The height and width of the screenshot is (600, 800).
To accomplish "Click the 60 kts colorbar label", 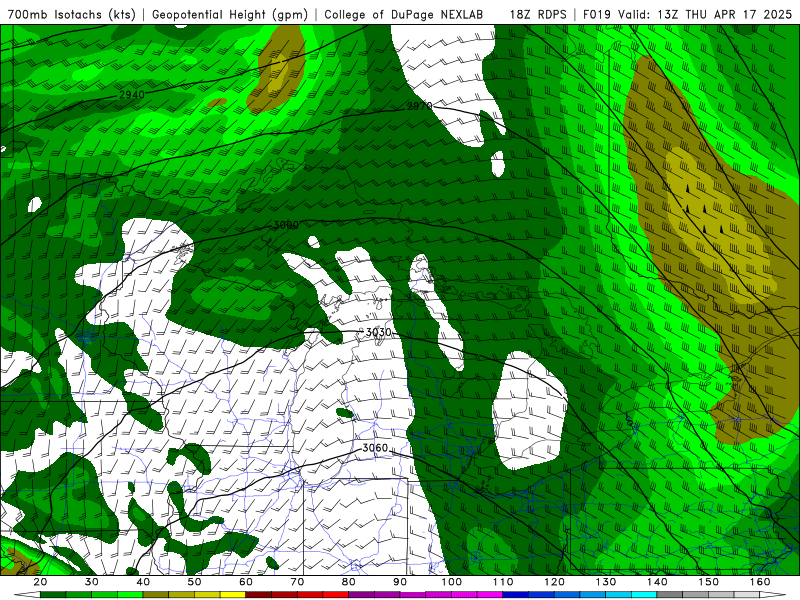I will pos(246,582).
